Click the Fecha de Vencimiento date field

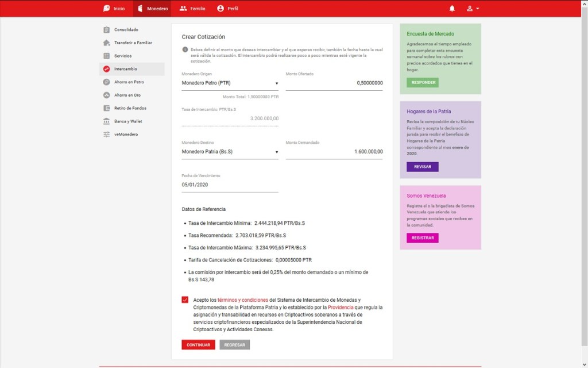tap(230, 185)
